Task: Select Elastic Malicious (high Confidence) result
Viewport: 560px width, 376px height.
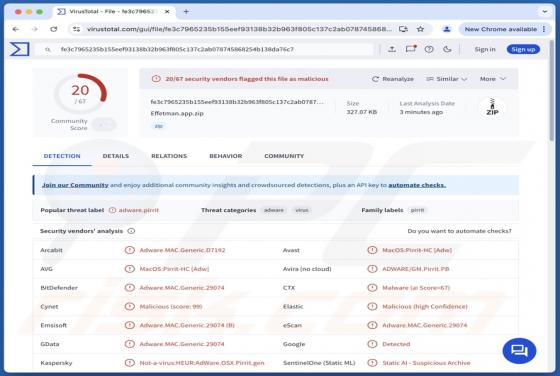Action: point(425,306)
